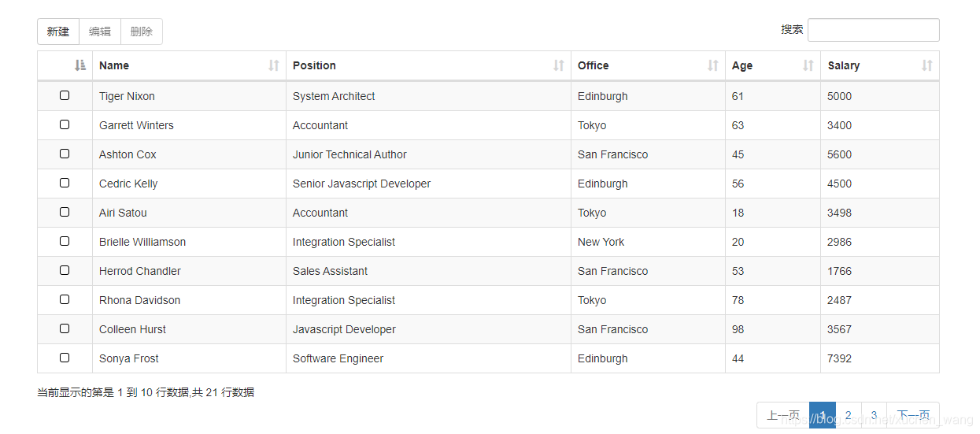Jump to page 3 of results
Screen dimensions: 980x434
pyautogui.click(x=874, y=415)
